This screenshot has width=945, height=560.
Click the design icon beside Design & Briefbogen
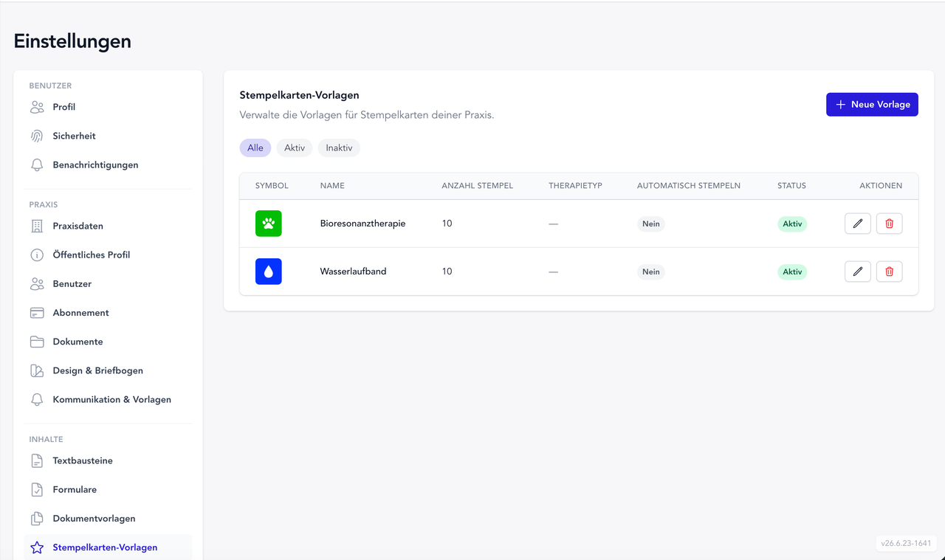(x=37, y=370)
